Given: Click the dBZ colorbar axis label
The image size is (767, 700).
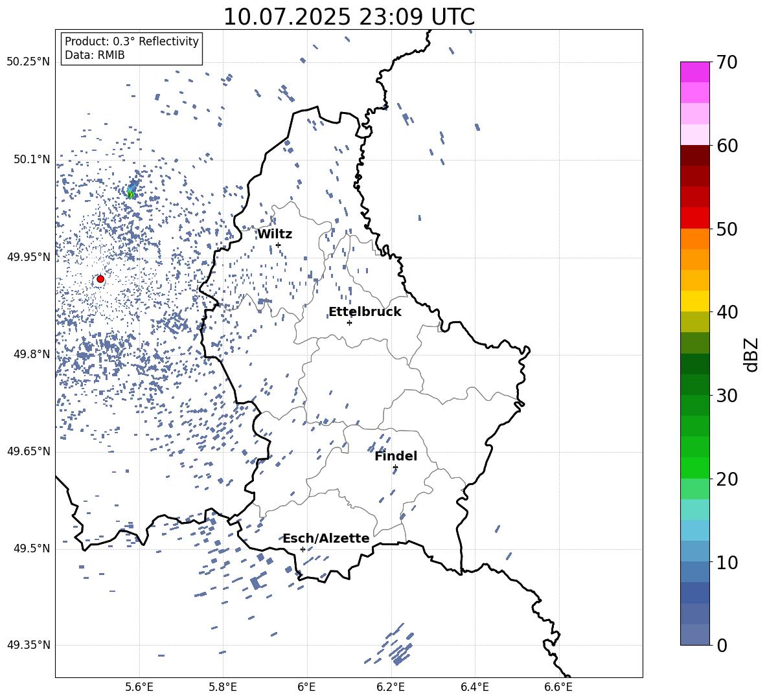Looking at the screenshot, I should tap(752, 354).
